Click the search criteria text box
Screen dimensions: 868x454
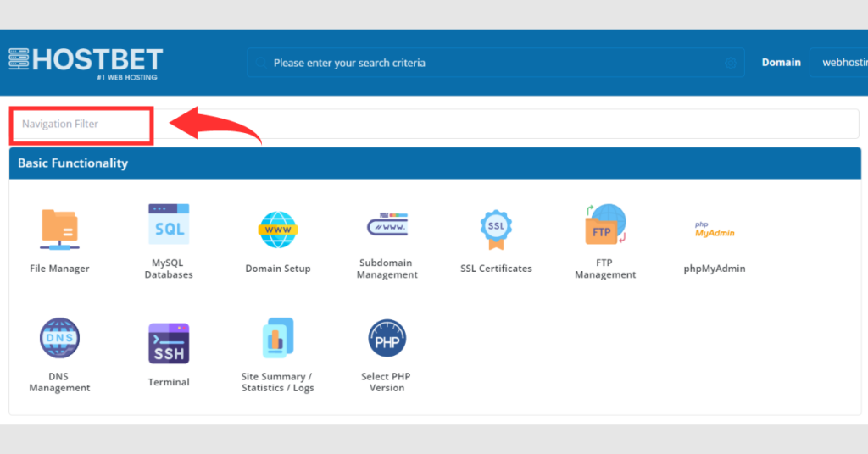click(495, 63)
